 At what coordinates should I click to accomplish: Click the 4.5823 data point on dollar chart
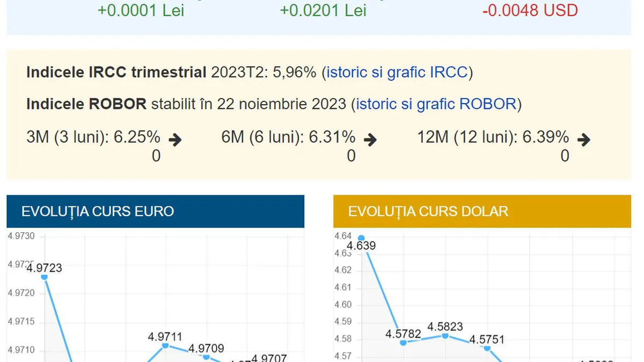tap(445, 335)
